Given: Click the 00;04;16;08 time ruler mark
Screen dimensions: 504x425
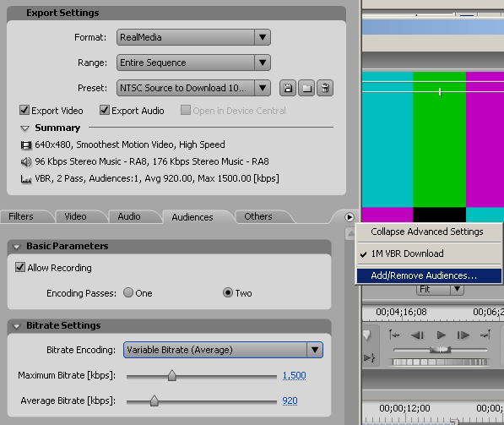Looking at the screenshot, I should click(x=402, y=312).
